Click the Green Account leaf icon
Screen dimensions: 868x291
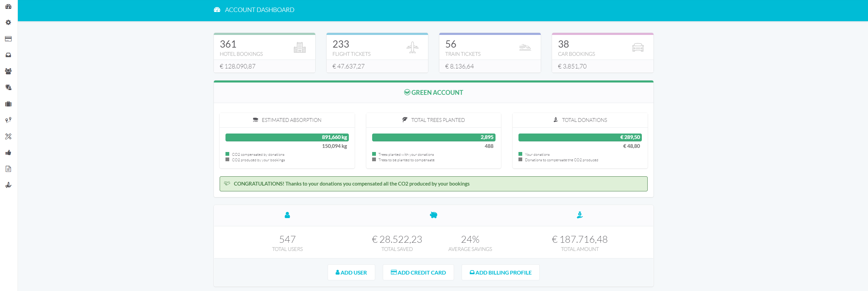(407, 92)
